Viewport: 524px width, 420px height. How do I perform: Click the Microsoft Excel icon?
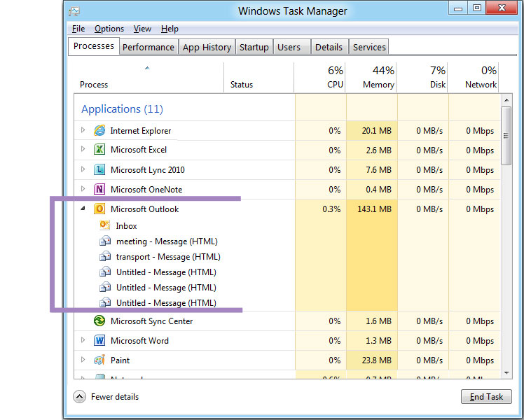tap(99, 150)
